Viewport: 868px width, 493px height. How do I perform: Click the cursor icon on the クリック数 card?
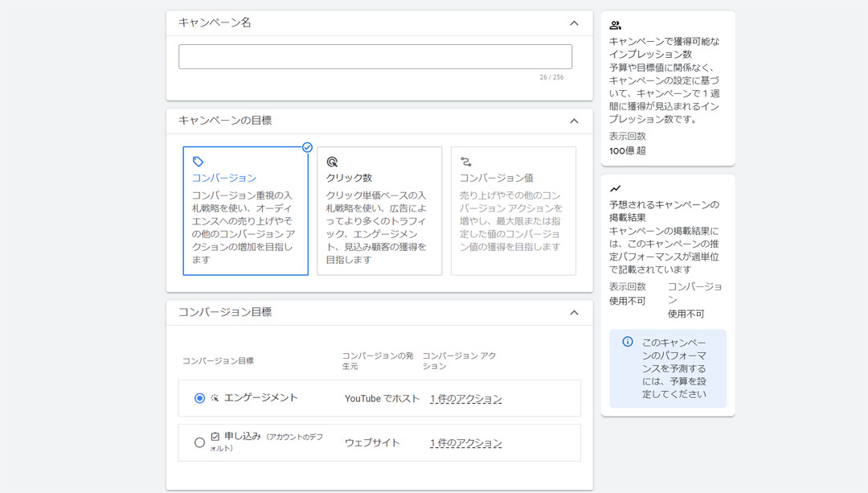[x=332, y=162]
